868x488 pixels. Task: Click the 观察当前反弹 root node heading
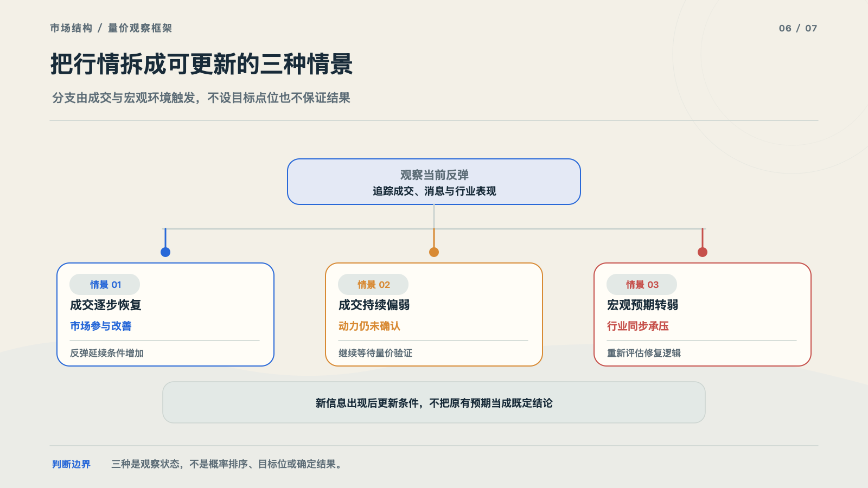point(434,175)
